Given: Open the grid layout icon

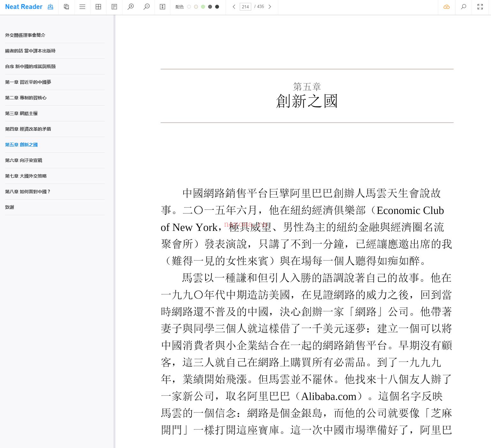Looking at the screenshot, I should pyautogui.click(x=98, y=7).
